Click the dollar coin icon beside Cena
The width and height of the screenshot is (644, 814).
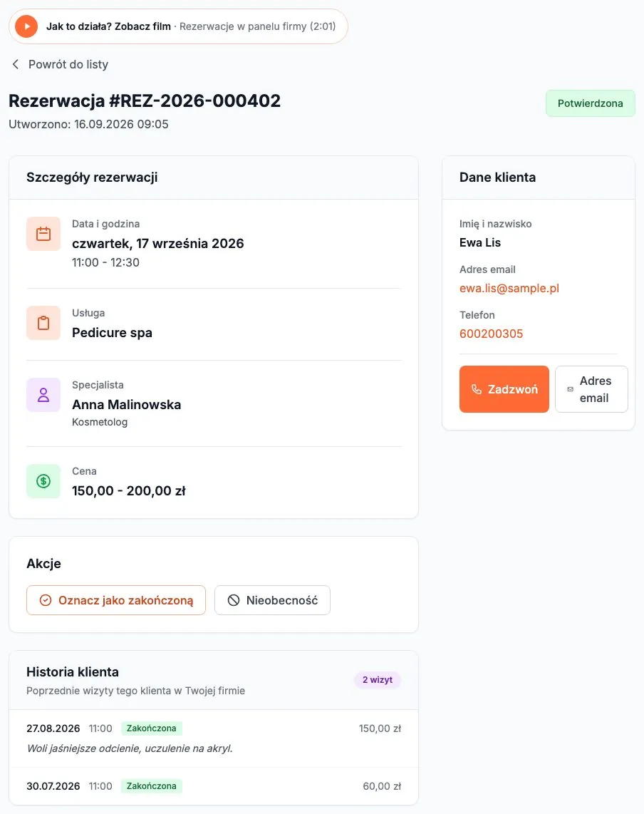click(43, 481)
